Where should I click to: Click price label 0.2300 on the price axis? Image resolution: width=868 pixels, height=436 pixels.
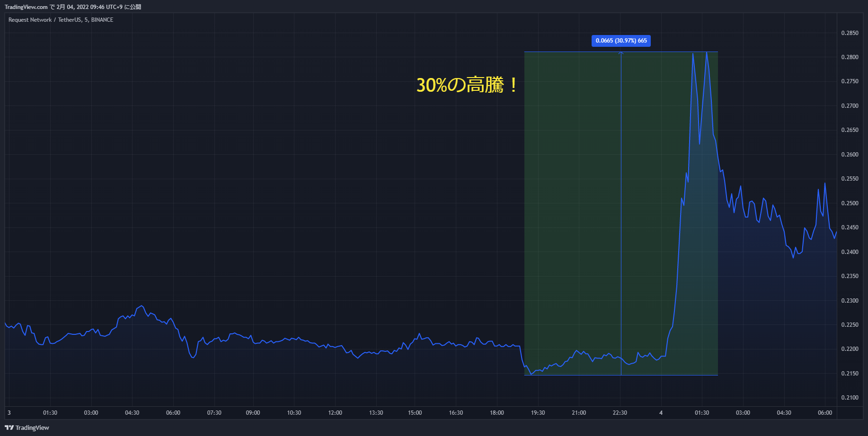click(850, 301)
